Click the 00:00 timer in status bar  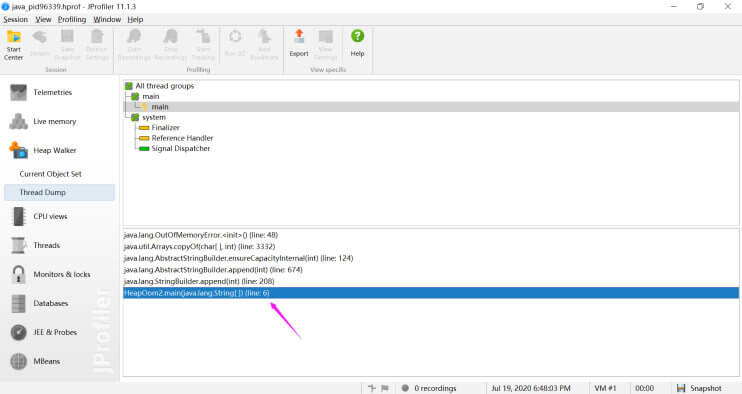[645, 388]
